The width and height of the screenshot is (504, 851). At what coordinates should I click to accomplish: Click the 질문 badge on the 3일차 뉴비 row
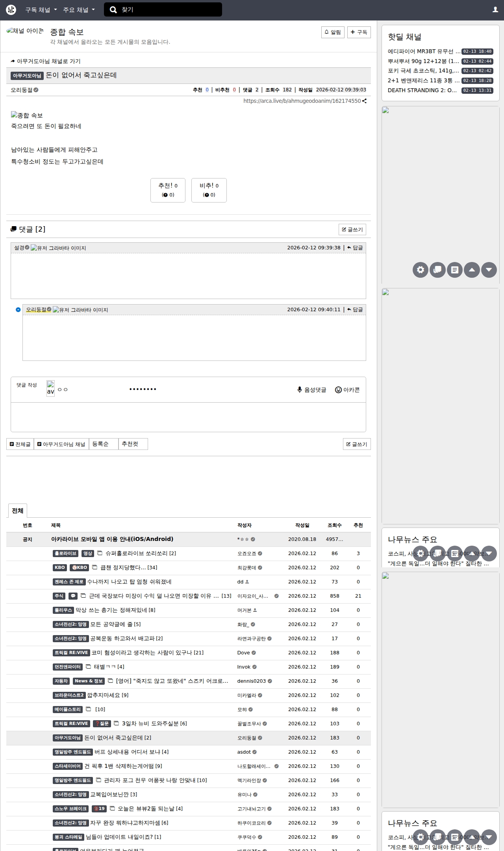point(102,724)
